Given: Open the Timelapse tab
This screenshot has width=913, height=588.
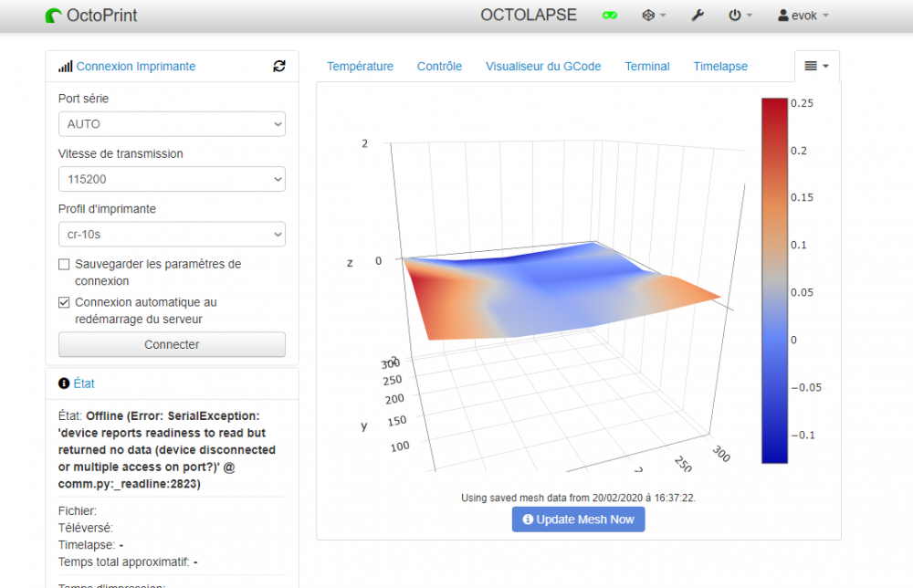Looking at the screenshot, I should (720, 67).
